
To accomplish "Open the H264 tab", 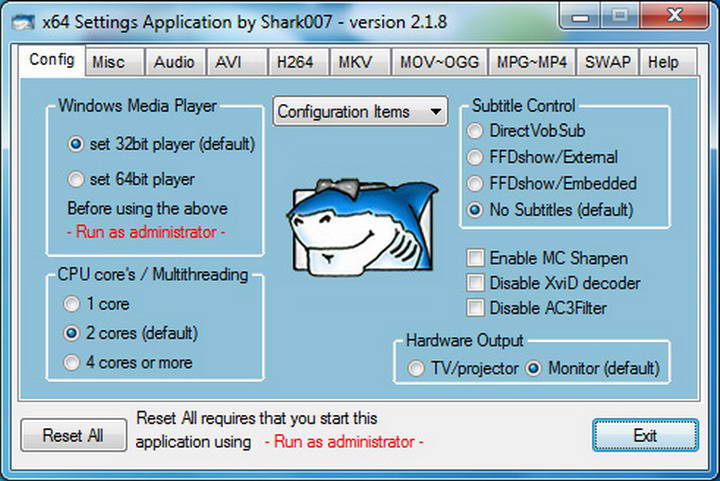I will pyautogui.click(x=298, y=62).
